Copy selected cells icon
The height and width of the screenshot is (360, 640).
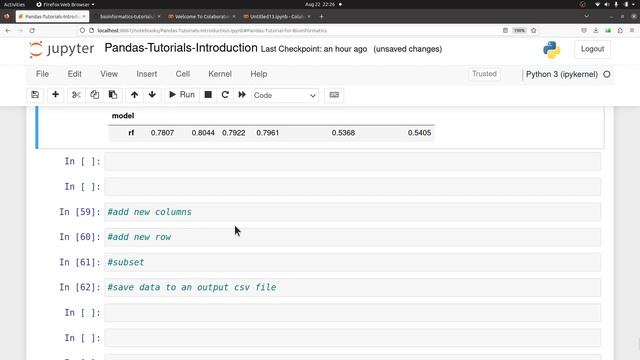[x=94, y=95]
